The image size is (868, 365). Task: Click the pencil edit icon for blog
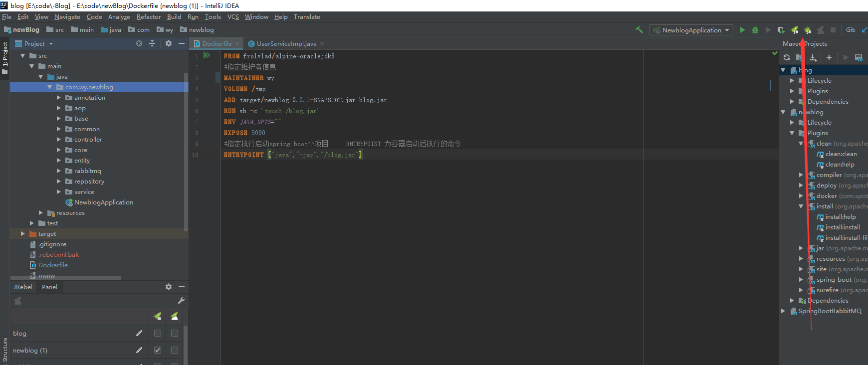pos(139,334)
